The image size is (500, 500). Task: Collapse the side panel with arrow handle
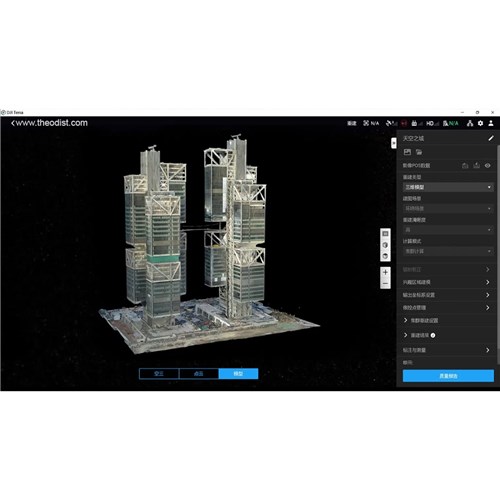point(394,143)
